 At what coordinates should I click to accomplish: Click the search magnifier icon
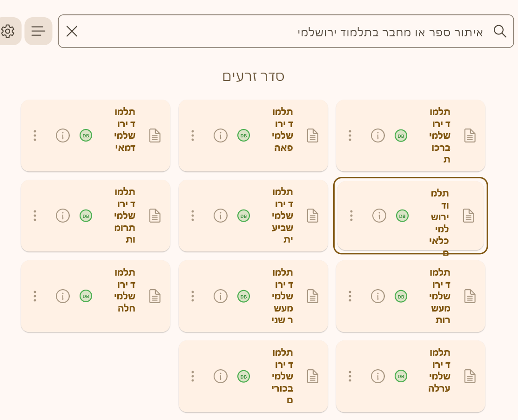[500, 31]
